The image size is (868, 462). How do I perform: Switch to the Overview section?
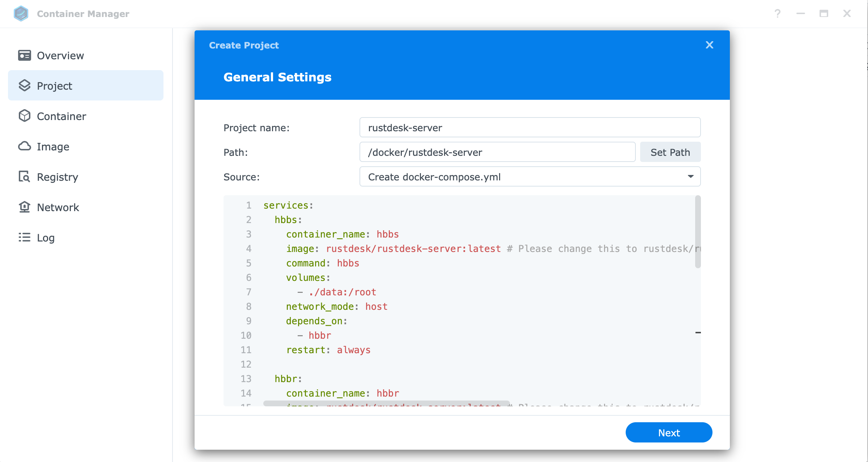[x=60, y=55]
